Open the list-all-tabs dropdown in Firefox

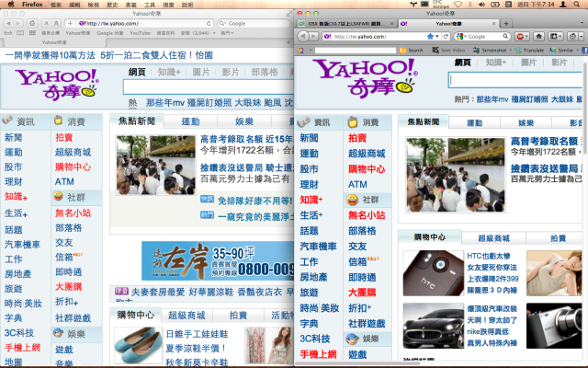(582, 23)
